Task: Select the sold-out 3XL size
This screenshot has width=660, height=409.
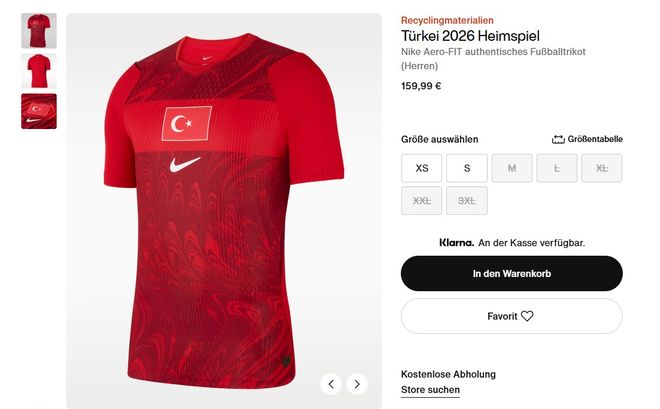Action: tap(467, 201)
